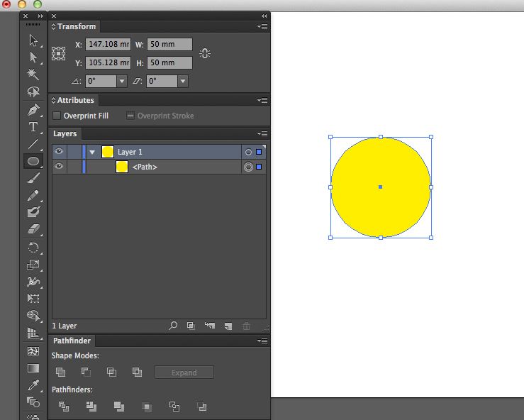The width and height of the screenshot is (524, 420).
Task: Click the X position field
Action: pyautogui.click(x=108, y=44)
